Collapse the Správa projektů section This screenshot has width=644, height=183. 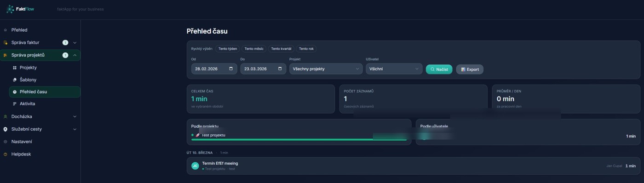tap(75, 55)
